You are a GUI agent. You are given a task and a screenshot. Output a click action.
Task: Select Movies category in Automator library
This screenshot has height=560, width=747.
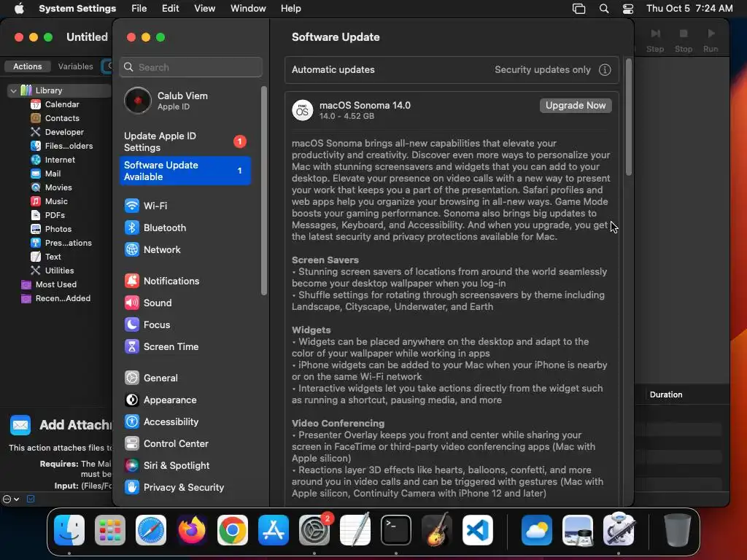[x=52, y=187]
